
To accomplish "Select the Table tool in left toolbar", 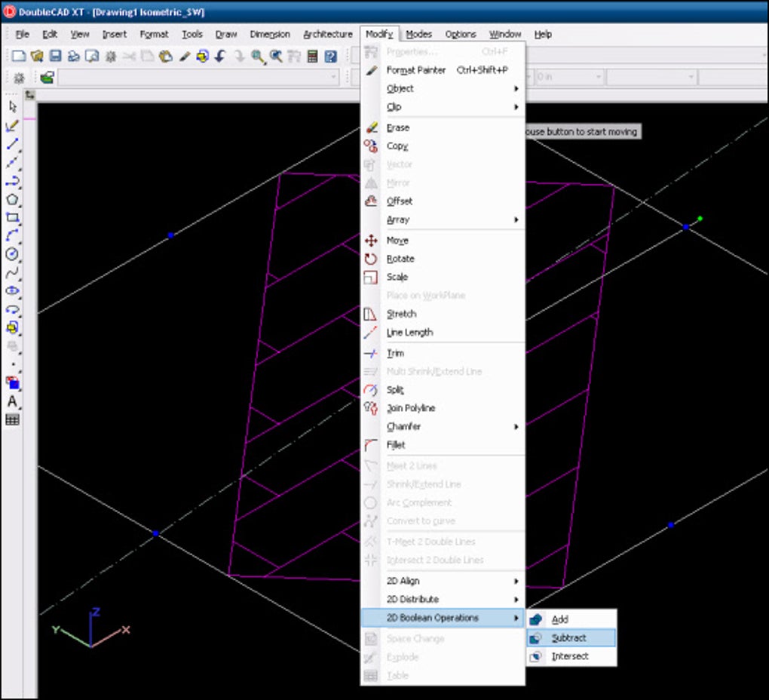I will tap(12, 420).
